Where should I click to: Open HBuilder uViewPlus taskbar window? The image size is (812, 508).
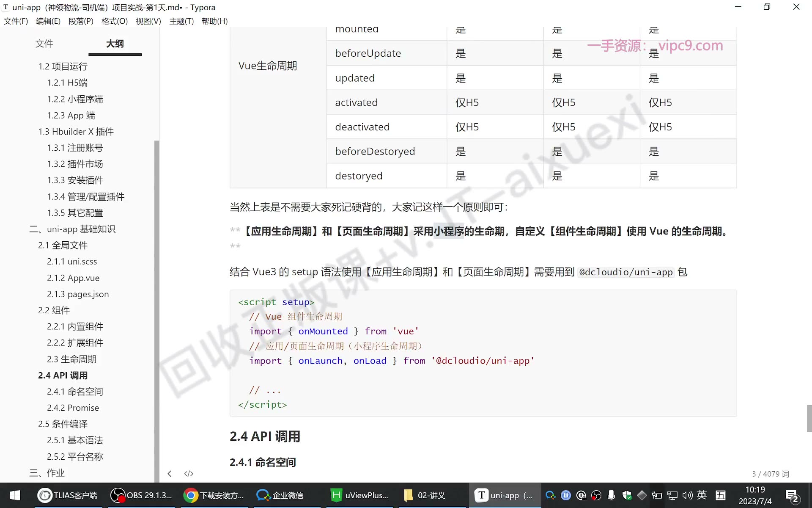click(359, 495)
